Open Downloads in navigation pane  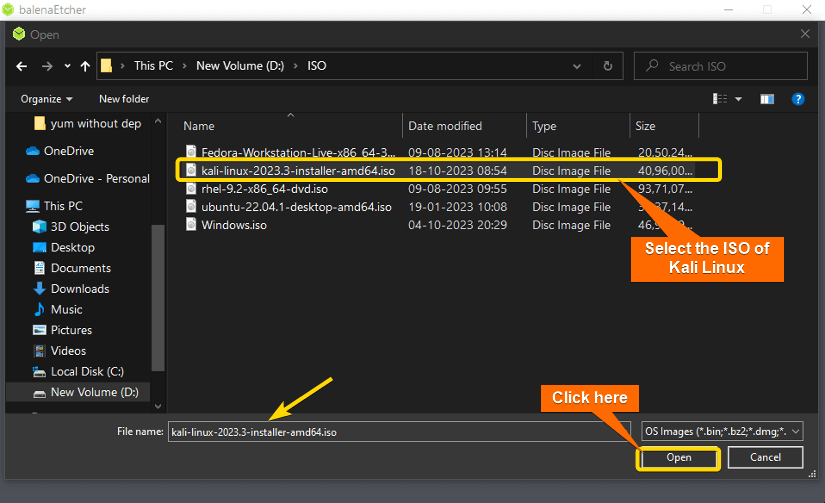[x=80, y=289]
